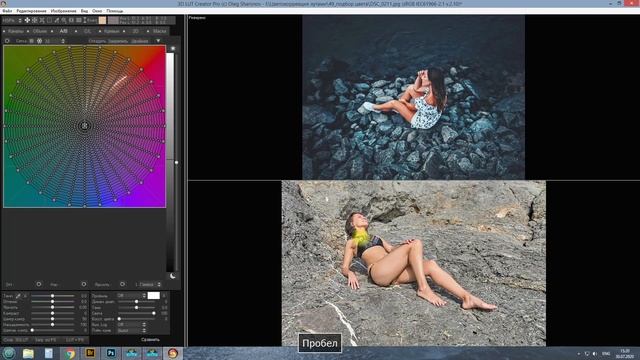Click the second small icon next to Темп pencil

point(25,296)
